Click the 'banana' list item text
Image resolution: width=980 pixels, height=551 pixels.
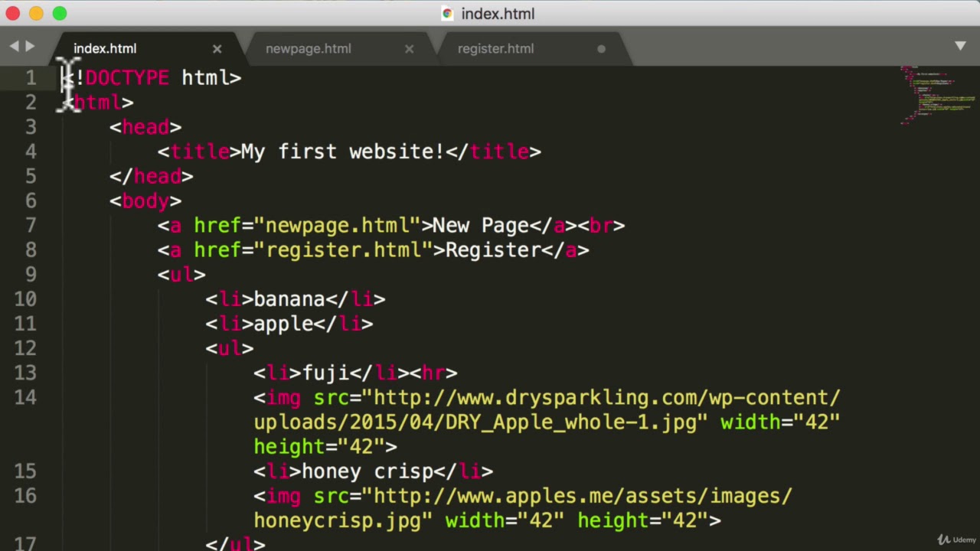point(289,299)
